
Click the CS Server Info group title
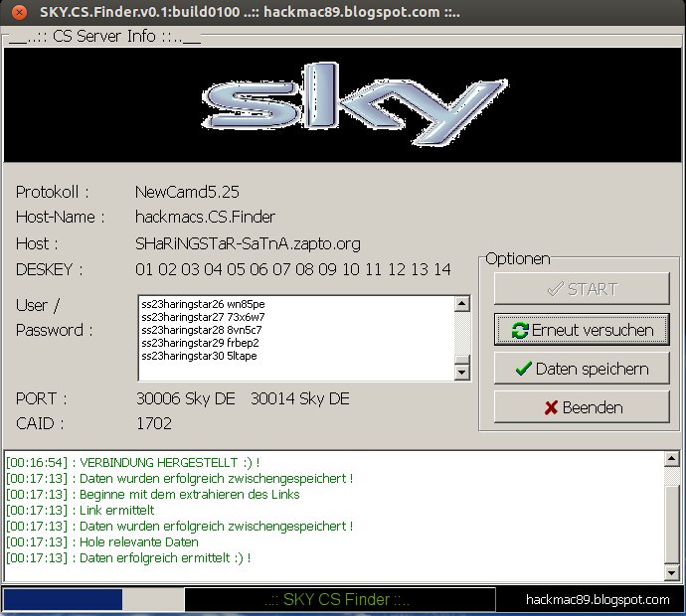104,36
